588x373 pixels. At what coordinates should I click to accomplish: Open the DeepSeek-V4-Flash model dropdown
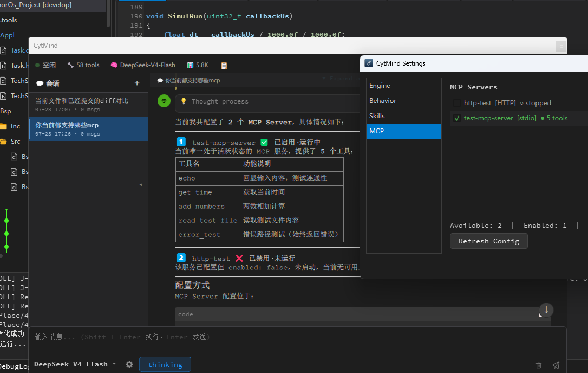pos(75,364)
